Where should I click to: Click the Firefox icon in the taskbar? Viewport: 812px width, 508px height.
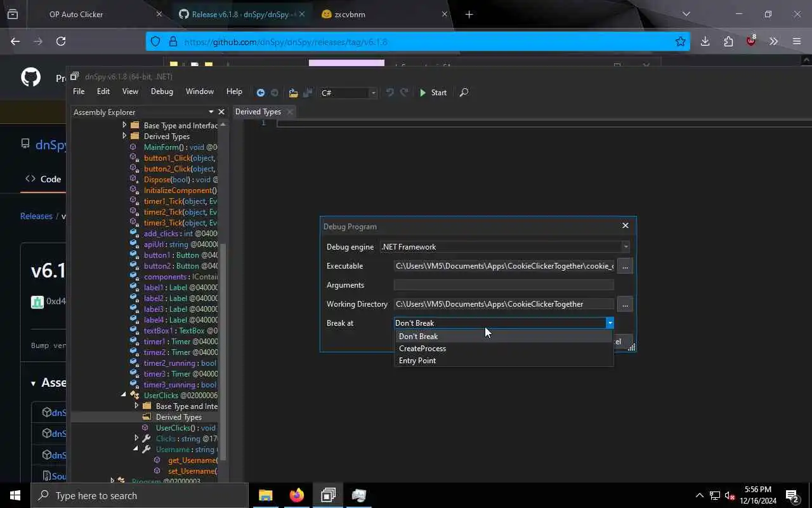point(296,495)
